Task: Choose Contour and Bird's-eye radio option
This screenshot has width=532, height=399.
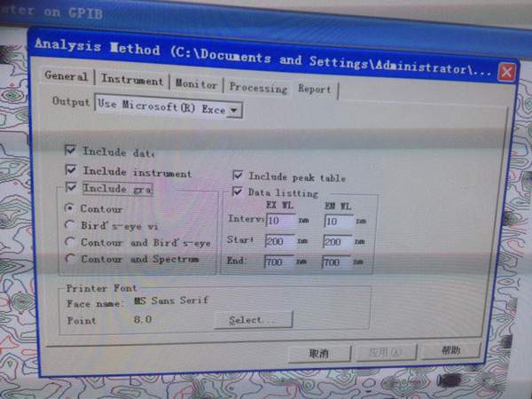Action: pos(70,241)
